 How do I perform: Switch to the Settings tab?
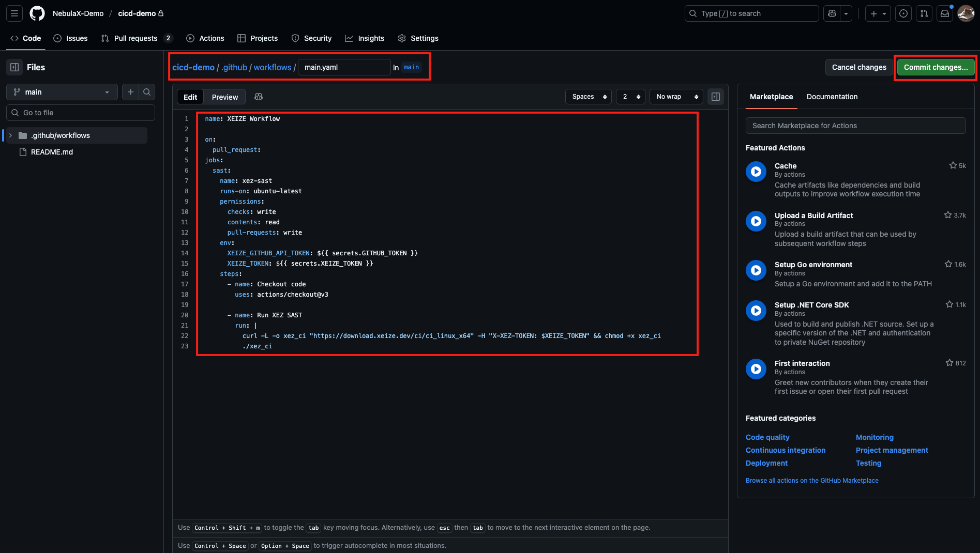coord(418,38)
